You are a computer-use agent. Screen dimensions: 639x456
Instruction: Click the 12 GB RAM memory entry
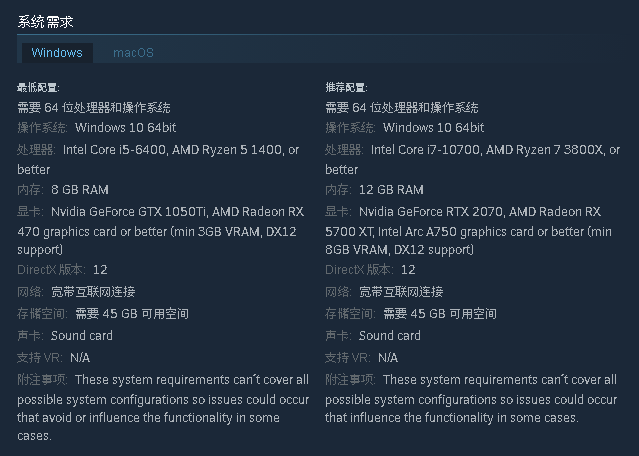point(391,189)
